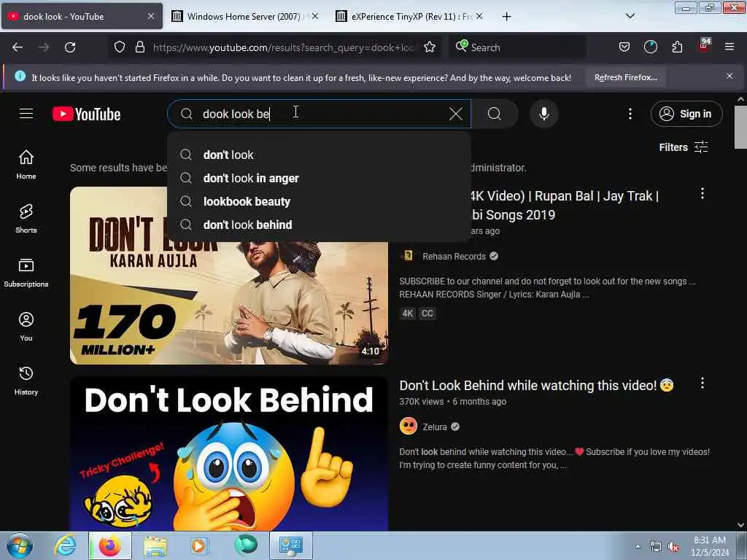Click the Firefox Search box
747x560 pixels.
(517, 47)
